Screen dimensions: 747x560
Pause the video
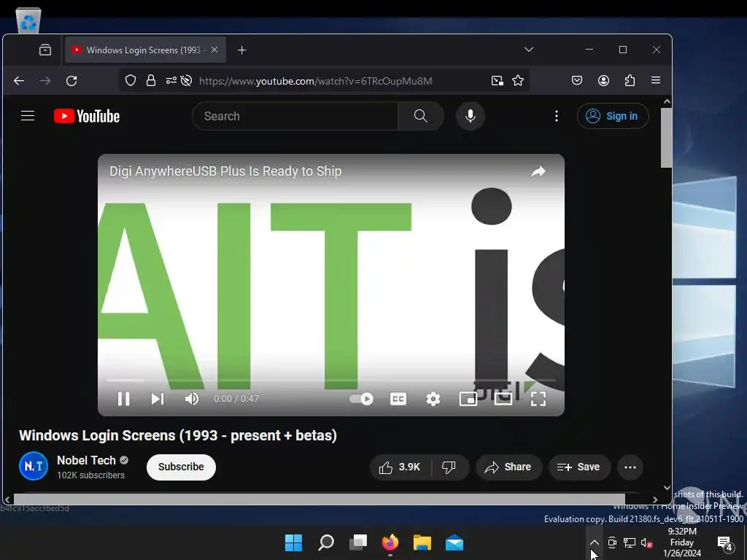pos(123,399)
